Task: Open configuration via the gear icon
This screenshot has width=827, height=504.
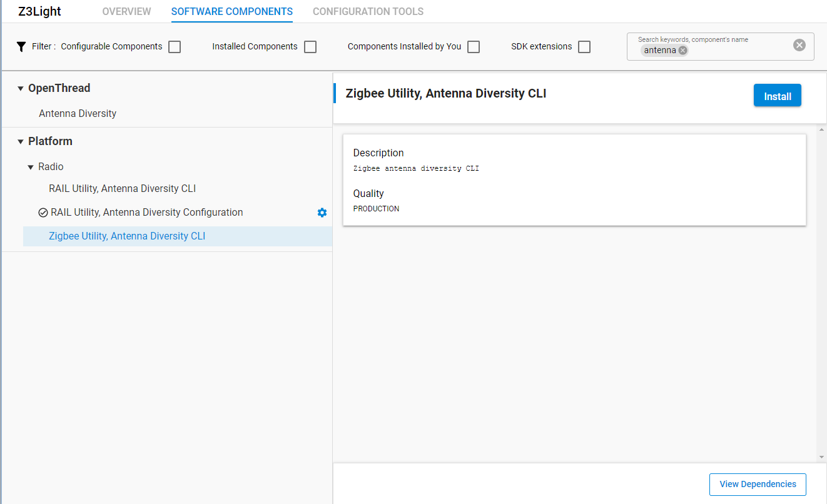Action: tap(322, 213)
